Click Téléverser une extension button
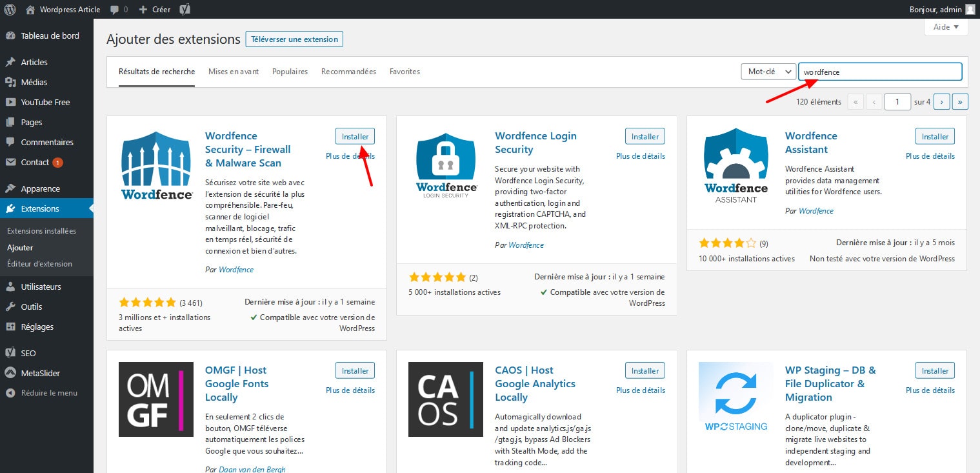The height and width of the screenshot is (473, 980). click(294, 39)
